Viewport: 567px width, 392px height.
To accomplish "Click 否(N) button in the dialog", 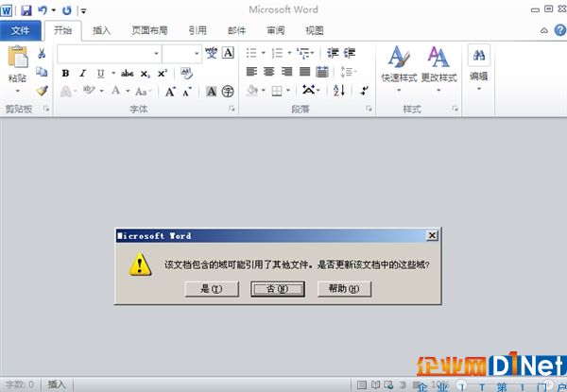I will [278, 289].
